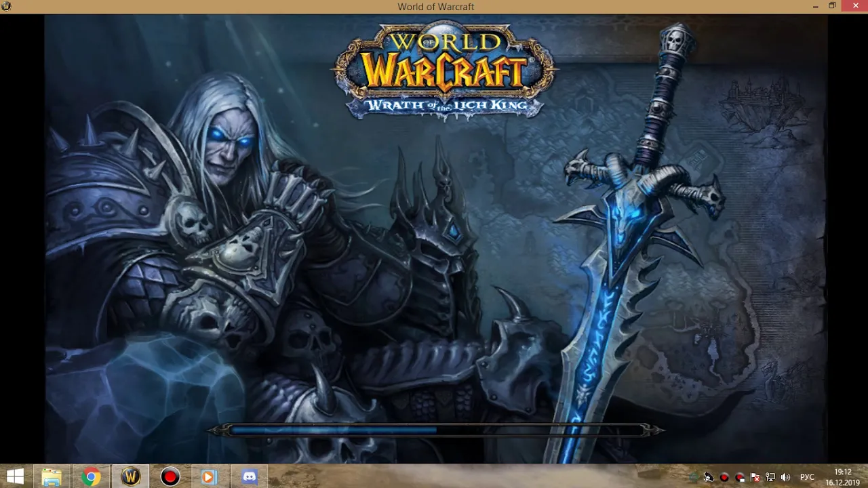Viewport: 868px width, 488px height.
Task: Open network status in system tray
Action: pos(770,477)
